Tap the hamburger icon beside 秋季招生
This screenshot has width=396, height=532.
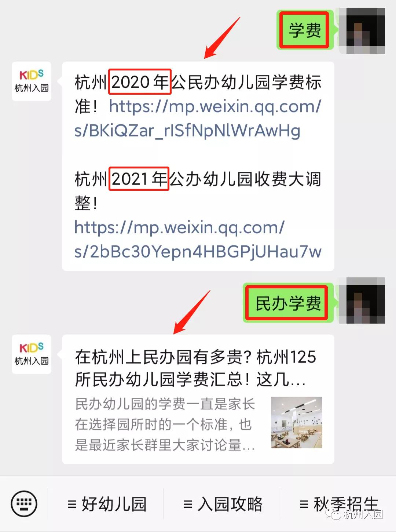(304, 504)
